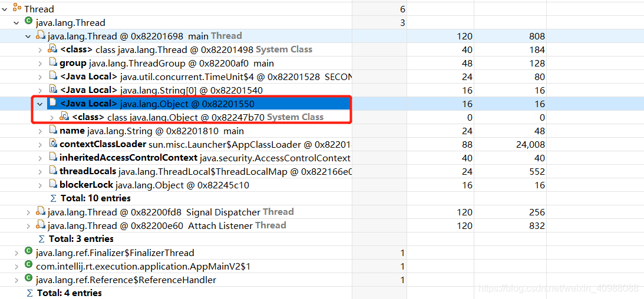Click the Thread group icon
The width and height of the screenshot is (644, 299).
[17, 8]
